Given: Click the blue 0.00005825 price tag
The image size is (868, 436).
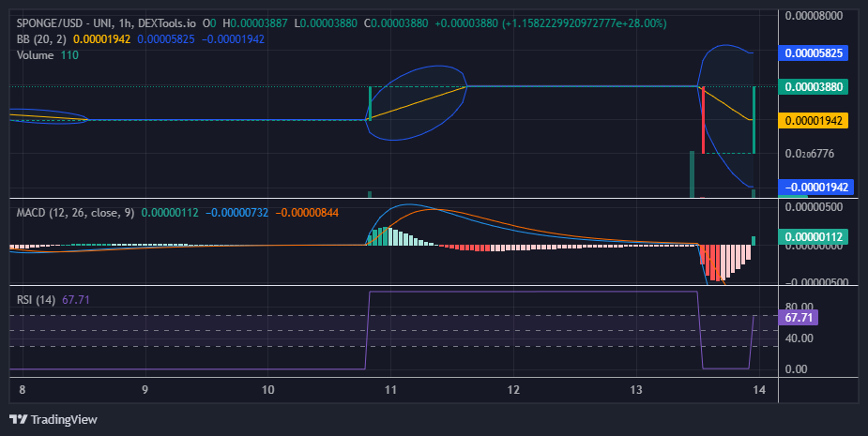Looking at the screenshot, I should (814, 53).
